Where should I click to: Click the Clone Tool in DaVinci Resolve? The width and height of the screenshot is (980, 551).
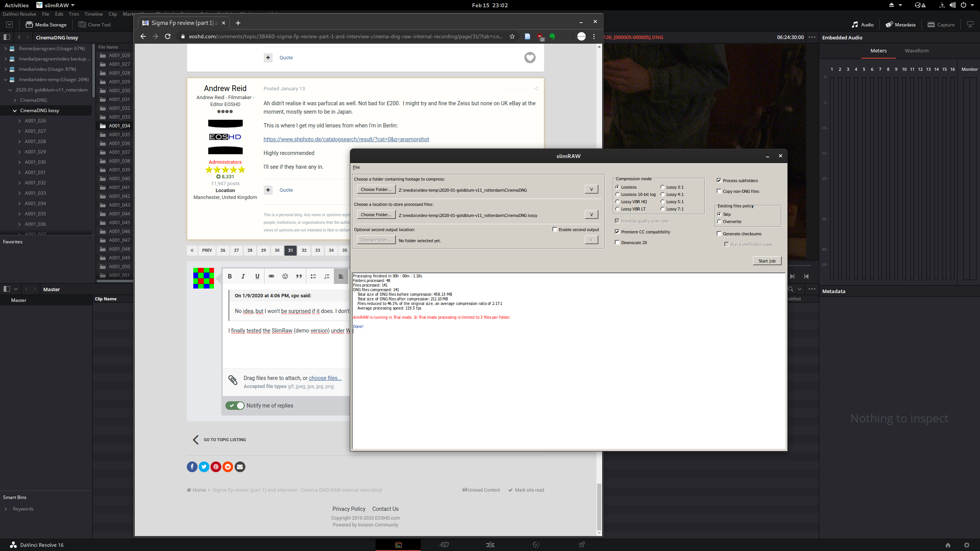tap(95, 24)
